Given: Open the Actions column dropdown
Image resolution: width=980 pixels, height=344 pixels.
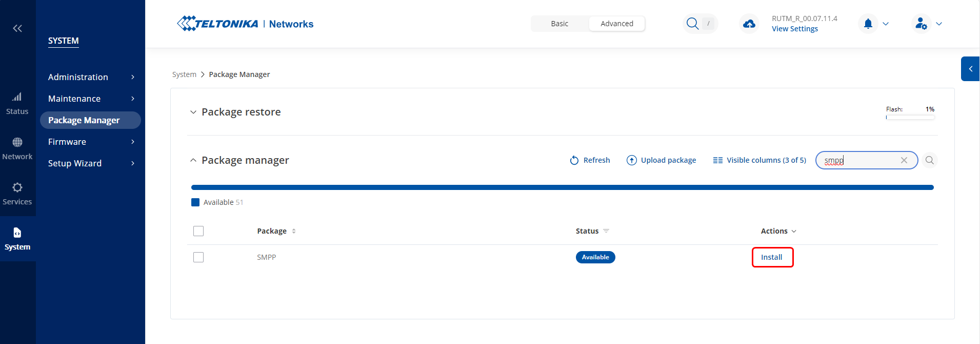Looking at the screenshot, I should (778, 231).
